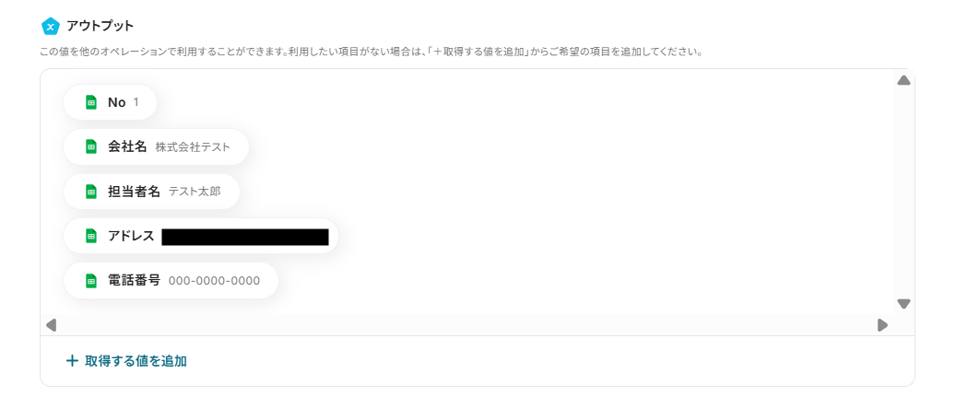Click the Google Sheets icon beside No

pos(91,102)
